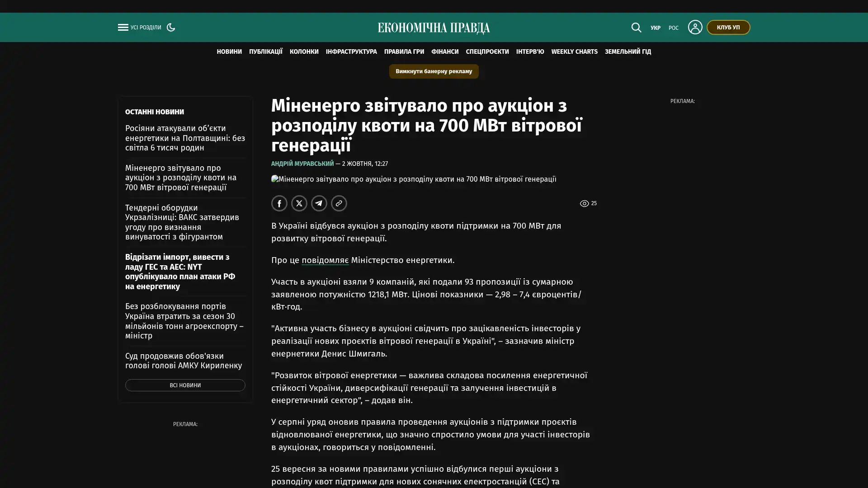This screenshot has height=488, width=868.
Task: Switch language to РОС
Action: pos(674,28)
